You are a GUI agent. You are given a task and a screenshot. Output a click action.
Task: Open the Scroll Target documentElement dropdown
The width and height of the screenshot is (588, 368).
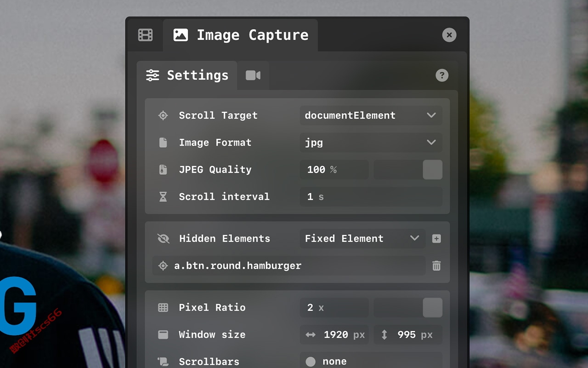(371, 115)
